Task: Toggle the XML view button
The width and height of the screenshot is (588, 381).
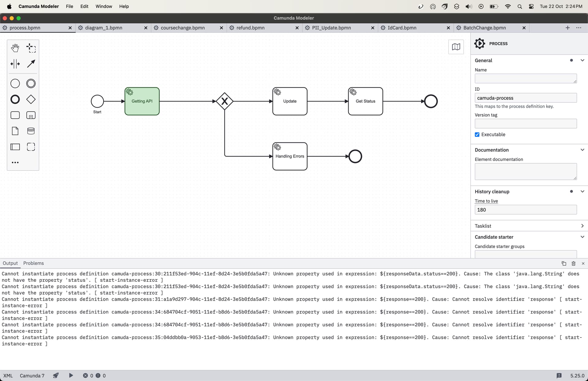Action: point(8,375)
